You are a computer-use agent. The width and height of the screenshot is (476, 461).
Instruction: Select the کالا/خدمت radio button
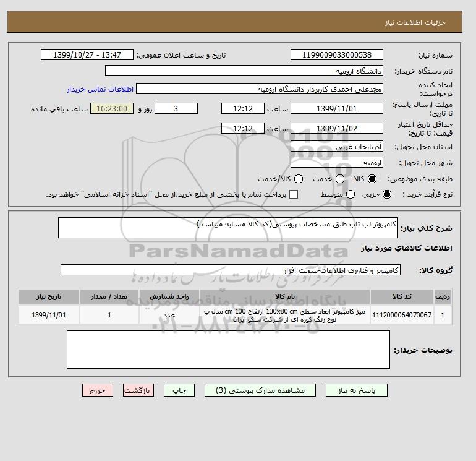pos(299,179)
